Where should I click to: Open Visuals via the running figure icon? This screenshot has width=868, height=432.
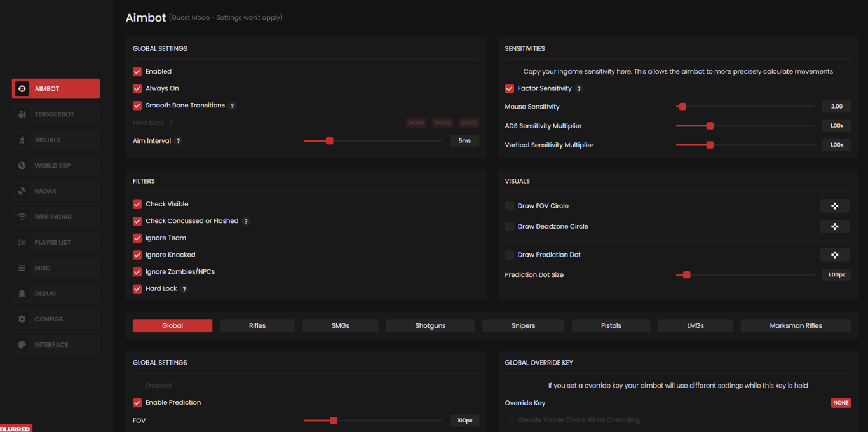pos(22,140)
